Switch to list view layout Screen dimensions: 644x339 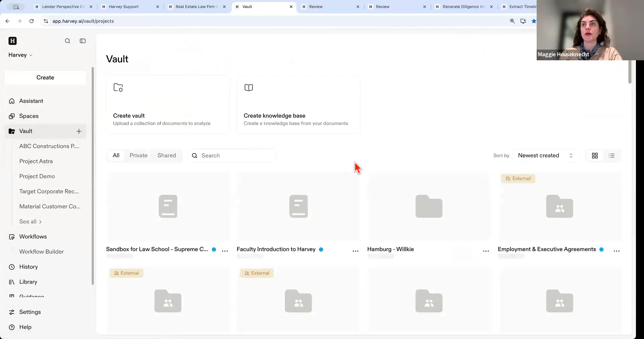coord(611,156)
